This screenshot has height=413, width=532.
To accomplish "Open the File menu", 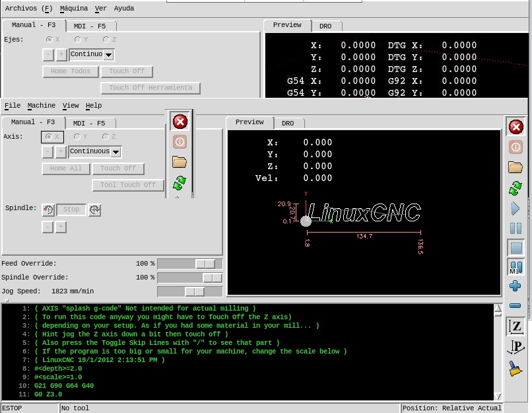I will 13,106.
